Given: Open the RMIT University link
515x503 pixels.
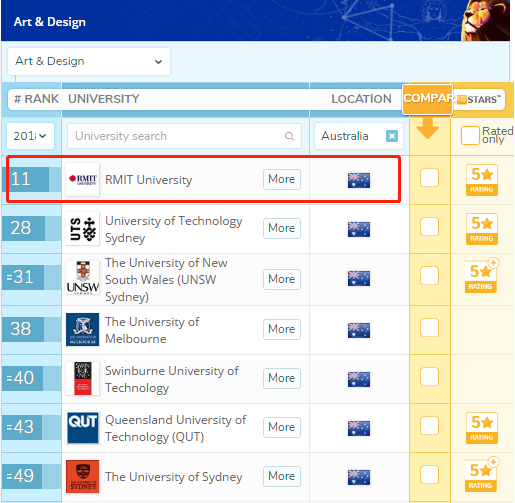Looking at the screenshot, I should 149,180.
